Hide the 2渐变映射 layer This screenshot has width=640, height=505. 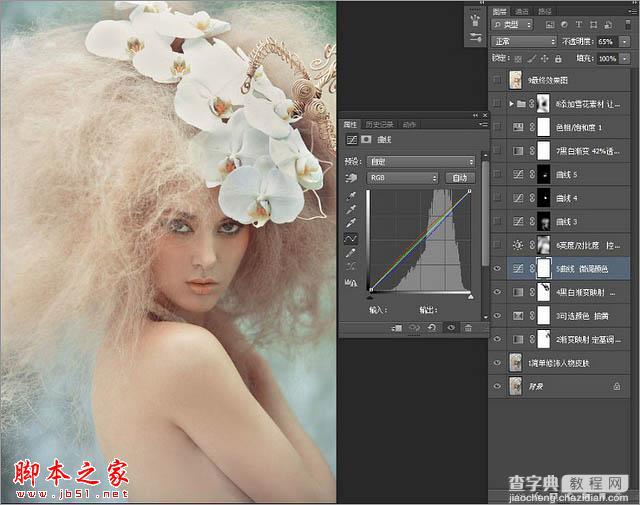(x=498, y=339)
